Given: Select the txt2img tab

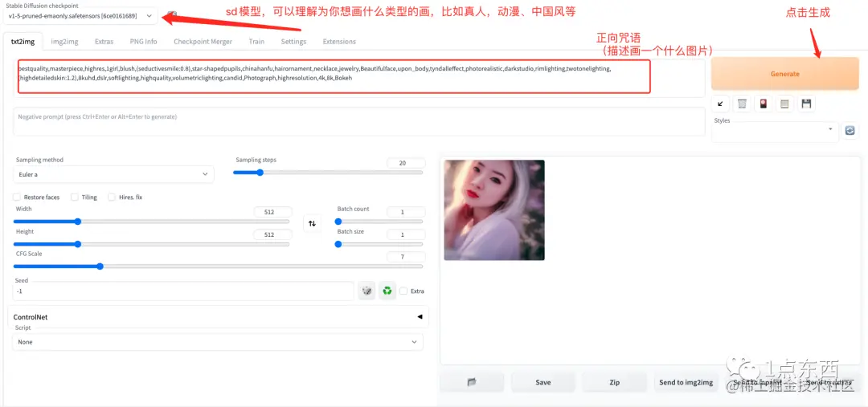Looking at the screenshot, I should tap(23, 42).
